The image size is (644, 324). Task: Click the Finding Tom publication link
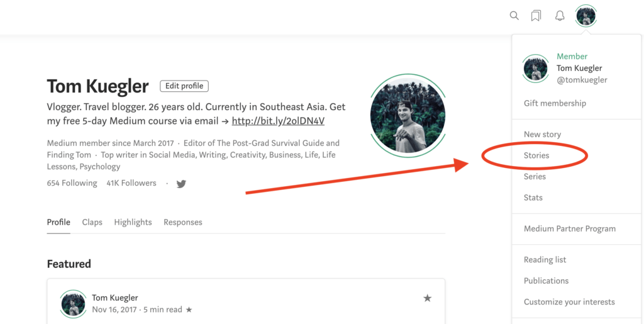(x=69, y=155)
